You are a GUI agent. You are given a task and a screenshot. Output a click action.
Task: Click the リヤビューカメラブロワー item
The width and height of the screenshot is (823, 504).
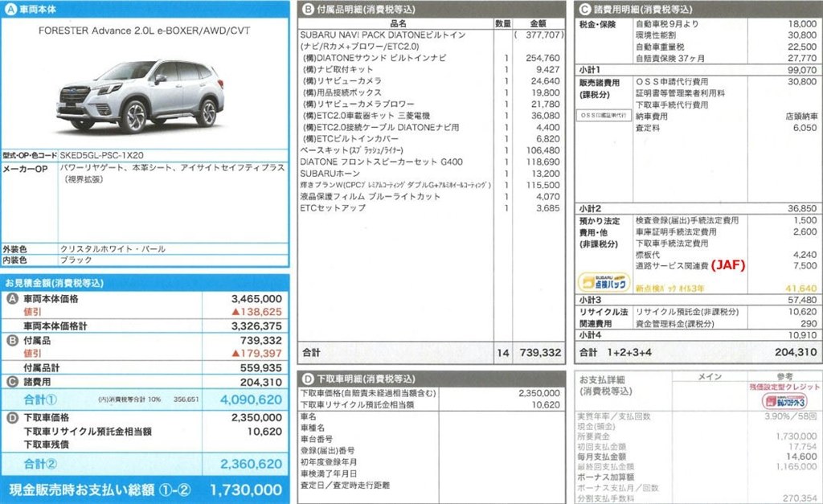359,104
